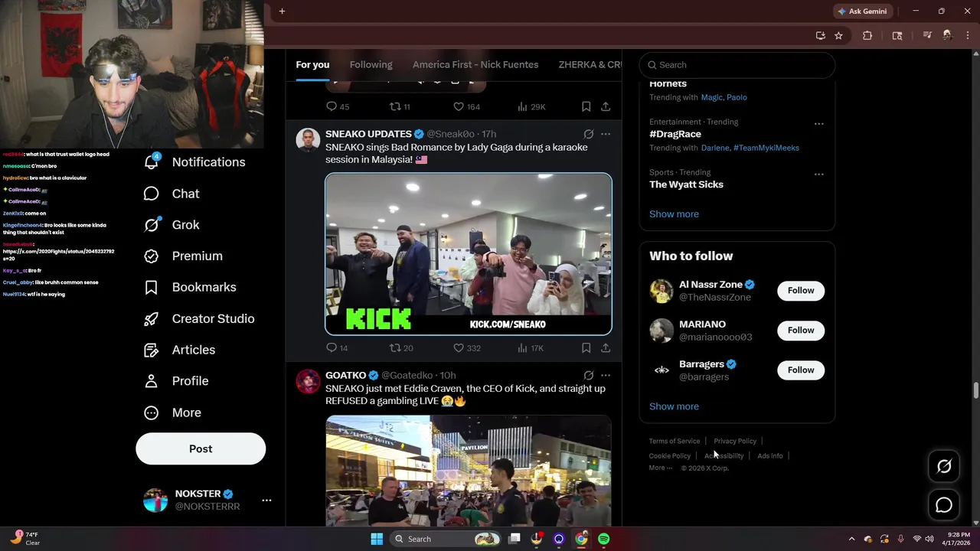Open Chrome extensions puzzle icon
The width and height of the screenshot is (980, 551).
pyautogui.click(x=867, y=35)
